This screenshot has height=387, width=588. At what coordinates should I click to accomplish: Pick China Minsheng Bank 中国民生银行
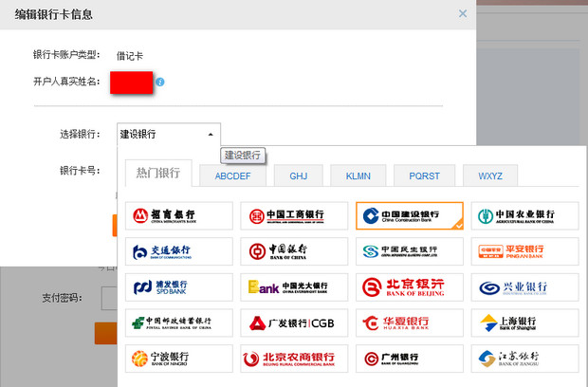(x=410, y=251)
